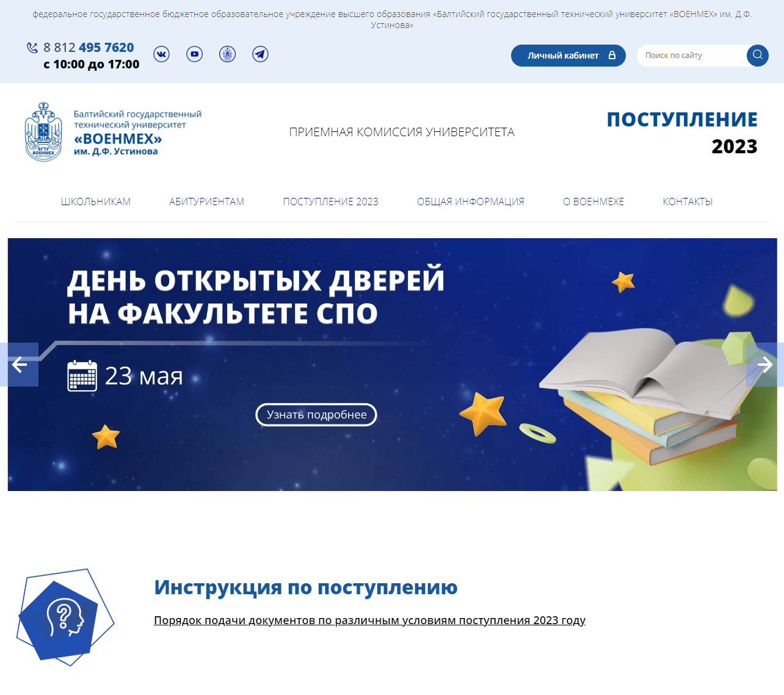This screenshot has width=784, height=695.
Task: Open the VK social icon
Action: tap(161, 54)
